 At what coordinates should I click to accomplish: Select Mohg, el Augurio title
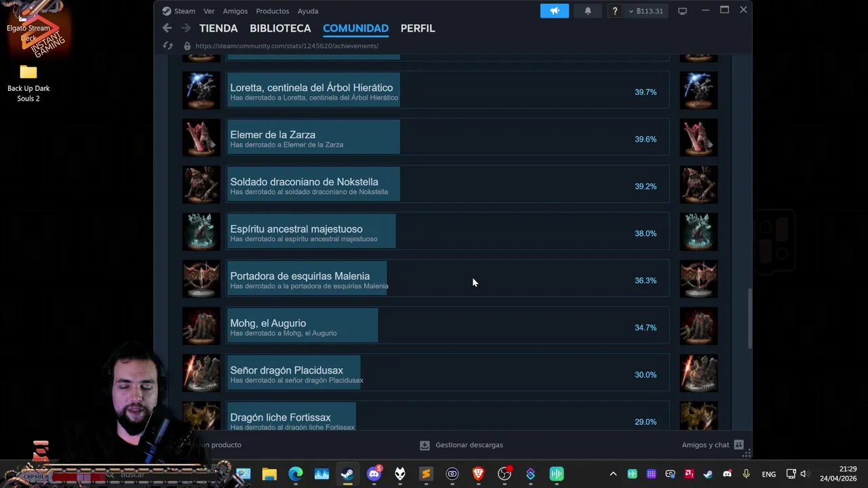[x=268, y=323]
